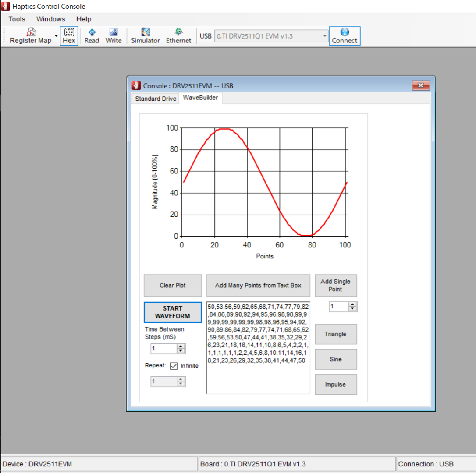The width and height of the screenshot is (476, 473).
Task: Click the Connection : USB status entry
Action: (436, 464)
